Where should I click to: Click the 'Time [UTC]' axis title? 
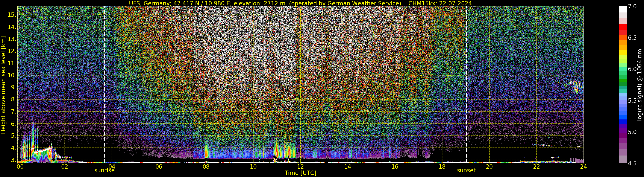300,173
